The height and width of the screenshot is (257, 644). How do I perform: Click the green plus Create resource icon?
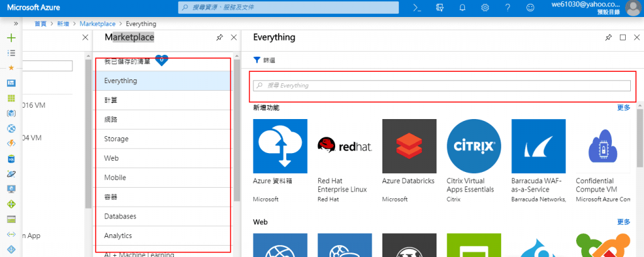point(11,38)
